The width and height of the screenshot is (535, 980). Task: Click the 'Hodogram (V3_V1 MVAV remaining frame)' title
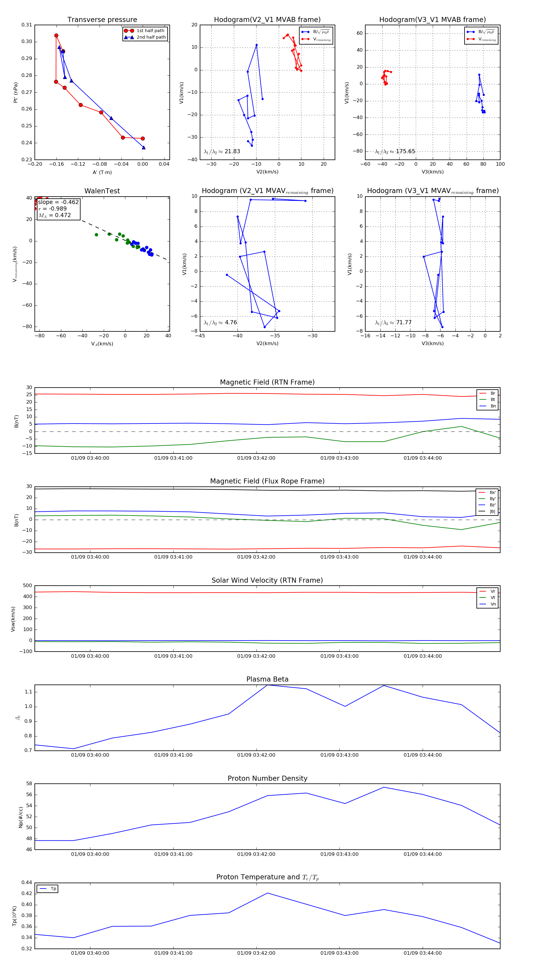pyautogui.click(x=432, y=191)
